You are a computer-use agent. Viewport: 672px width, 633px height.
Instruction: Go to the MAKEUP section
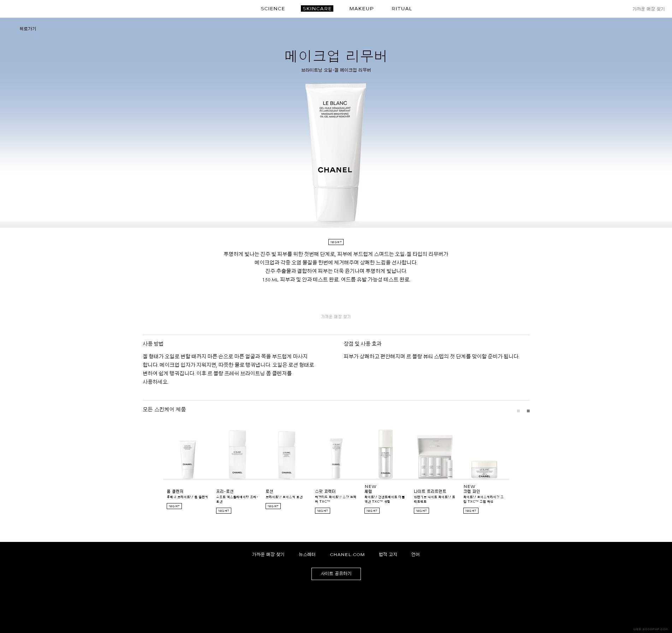click(361, 9)
